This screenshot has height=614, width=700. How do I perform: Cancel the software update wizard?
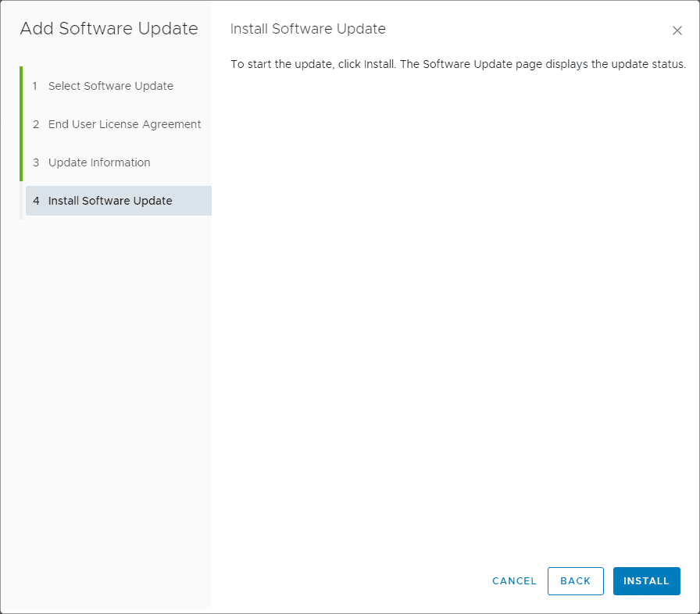(x=514, y=581)
